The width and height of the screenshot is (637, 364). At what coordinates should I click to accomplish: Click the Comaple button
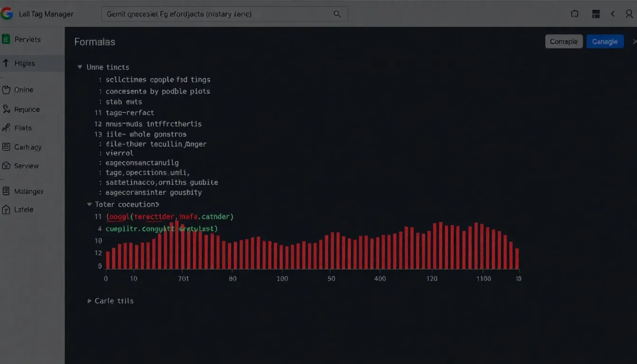(x=564, y=42)
